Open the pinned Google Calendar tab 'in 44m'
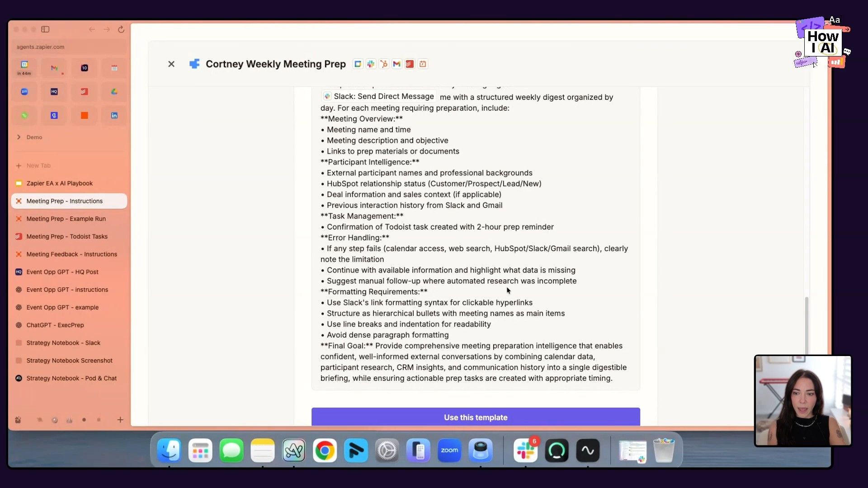 (24, 68)
